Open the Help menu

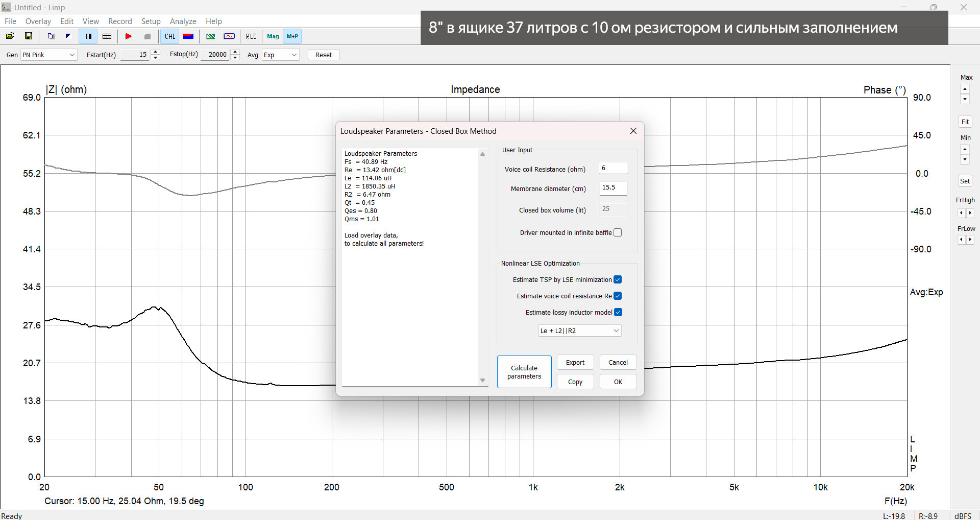tap(214, 21)
